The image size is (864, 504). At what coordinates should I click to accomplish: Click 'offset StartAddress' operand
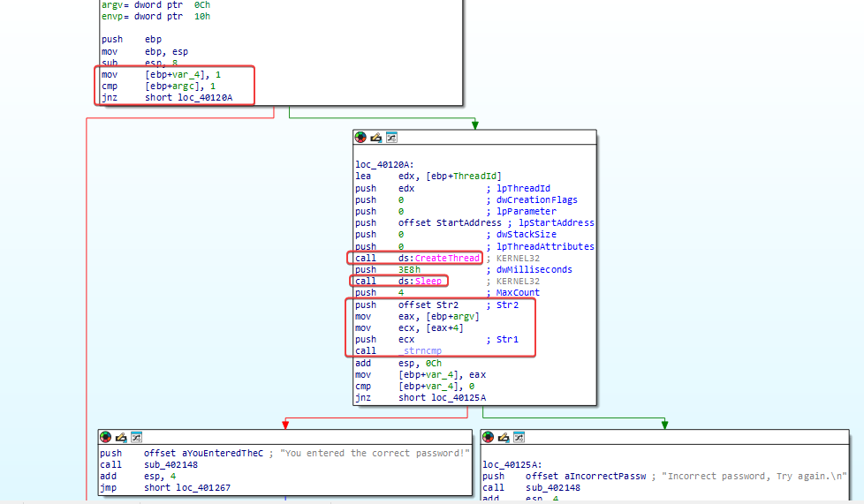coord(451,222)
